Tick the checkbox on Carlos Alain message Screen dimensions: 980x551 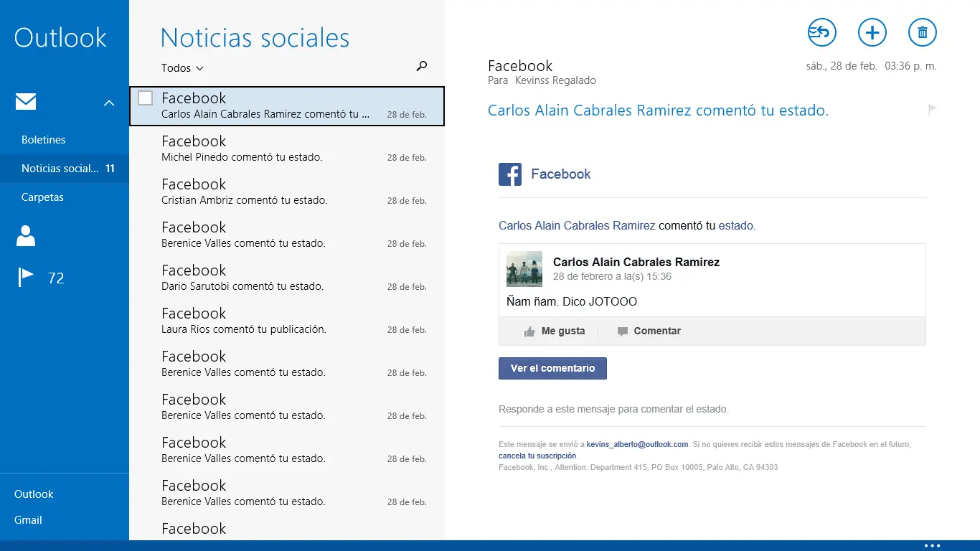(x=145, y=98)
